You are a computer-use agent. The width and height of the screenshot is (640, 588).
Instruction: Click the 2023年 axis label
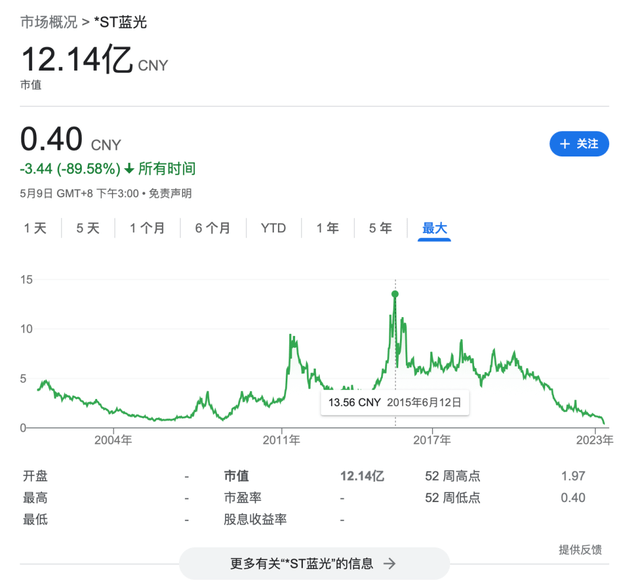[x=594, y=440]
